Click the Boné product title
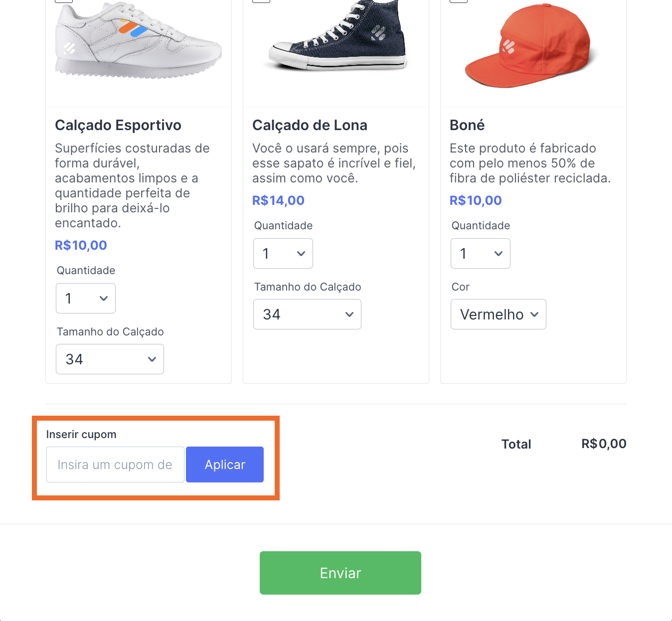 coord(467,125)
